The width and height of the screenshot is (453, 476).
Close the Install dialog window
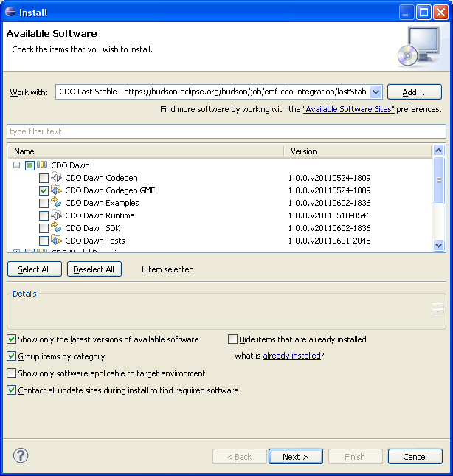441,13
